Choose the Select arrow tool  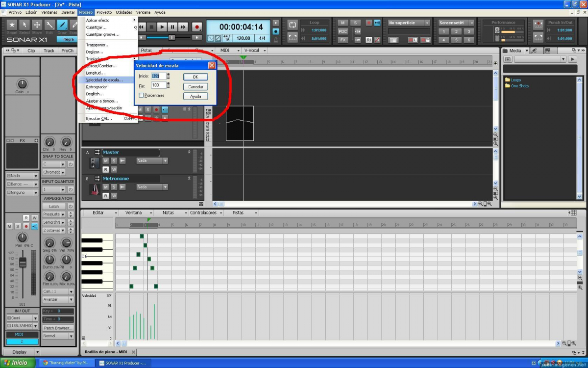click(x=24, y=25)
